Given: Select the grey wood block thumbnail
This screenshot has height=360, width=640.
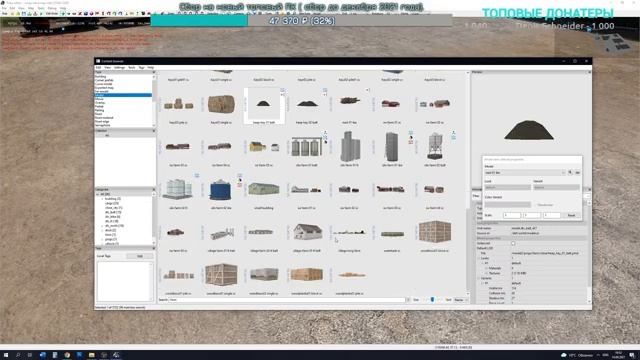Looking at the screenshot, I should click(x=264, y=274).
